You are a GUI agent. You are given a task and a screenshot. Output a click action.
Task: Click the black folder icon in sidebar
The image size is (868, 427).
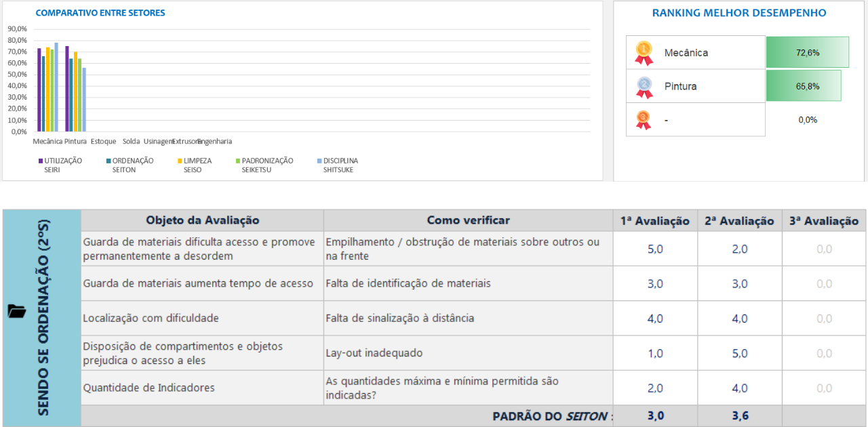[17, 311]
